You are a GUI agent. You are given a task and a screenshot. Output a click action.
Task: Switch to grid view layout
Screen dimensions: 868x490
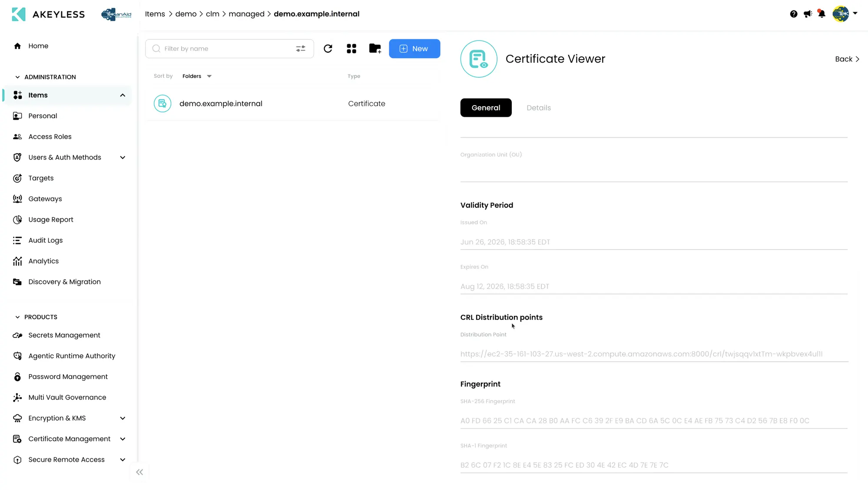[351, 49]
